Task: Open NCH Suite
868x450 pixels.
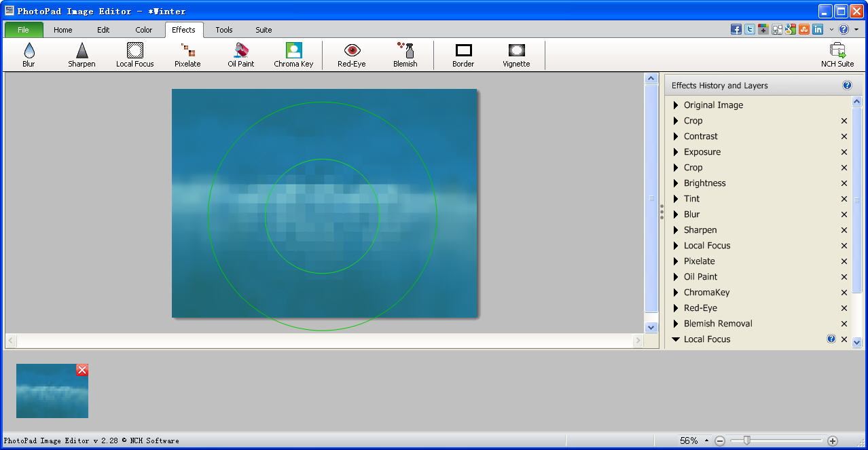Action: point(837,55)
